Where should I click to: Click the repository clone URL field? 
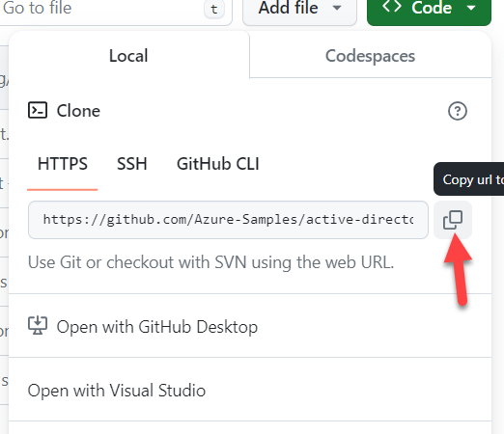tap(228, 220)
